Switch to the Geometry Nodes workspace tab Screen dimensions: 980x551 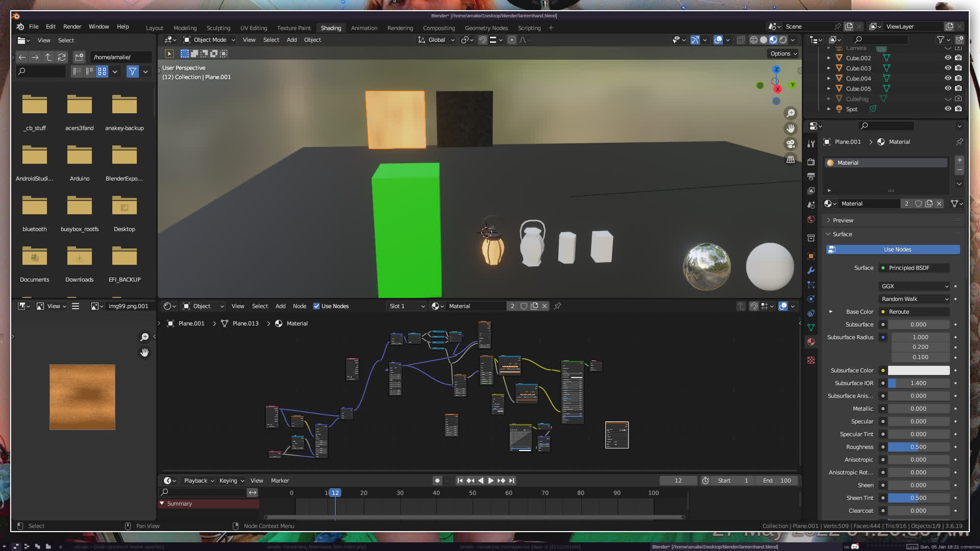pyautogui.click(x=486, y=28)
